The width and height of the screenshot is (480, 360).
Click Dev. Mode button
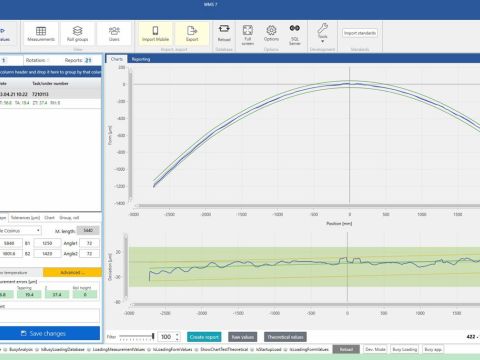coord(375,349)
